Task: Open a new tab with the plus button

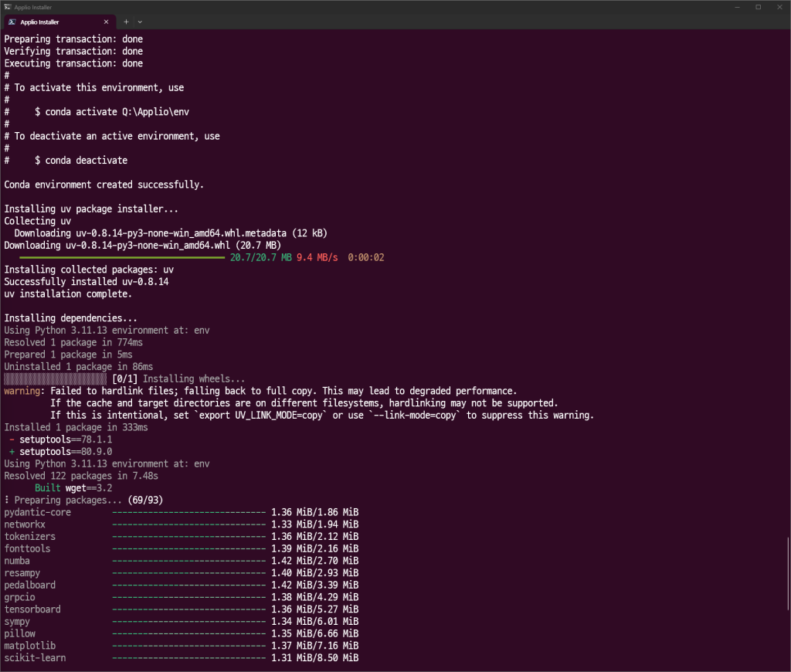Action: coord(127,22)
